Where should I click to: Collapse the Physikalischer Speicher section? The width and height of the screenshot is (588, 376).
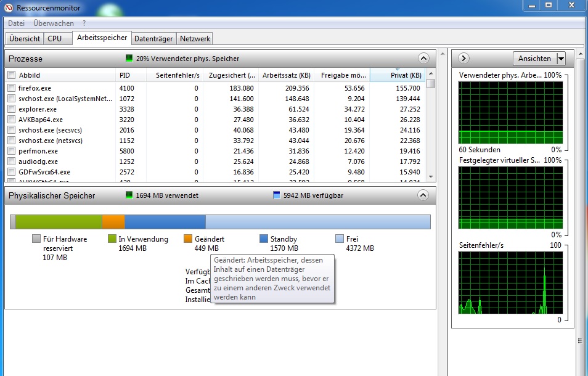point(423,195)
